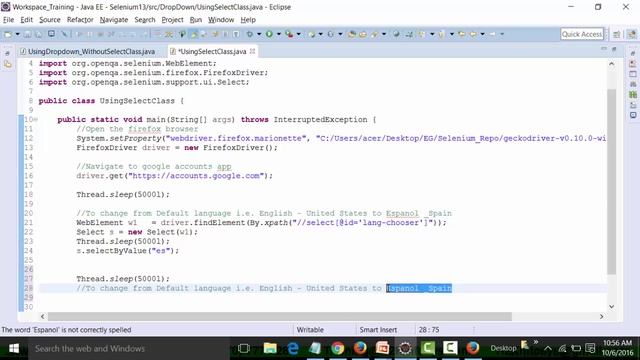Screen dimensions: 640x360
Task: Open the File menu
Action: tap(8, 20)
